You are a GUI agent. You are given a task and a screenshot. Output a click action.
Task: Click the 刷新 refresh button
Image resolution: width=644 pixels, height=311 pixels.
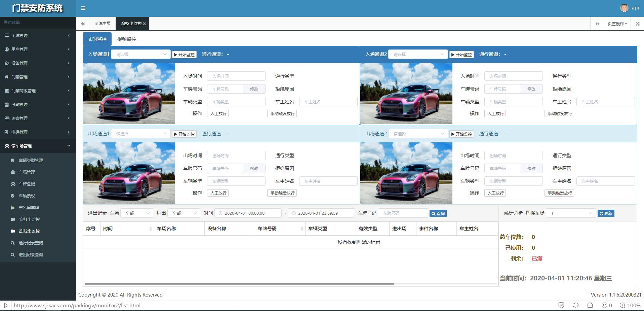[x=606, y=213]
